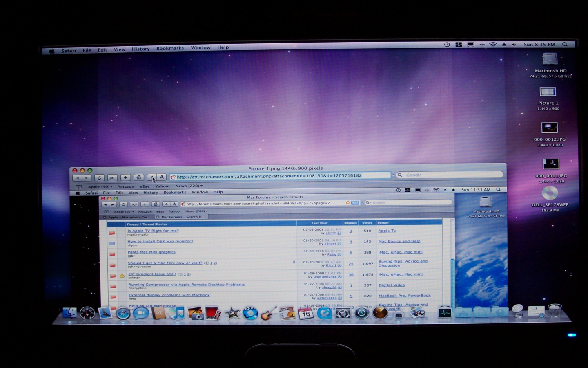This screenshot has height=368, width=588.
Task: Launch Dashboard from the Dock
Action: point(87,313)
